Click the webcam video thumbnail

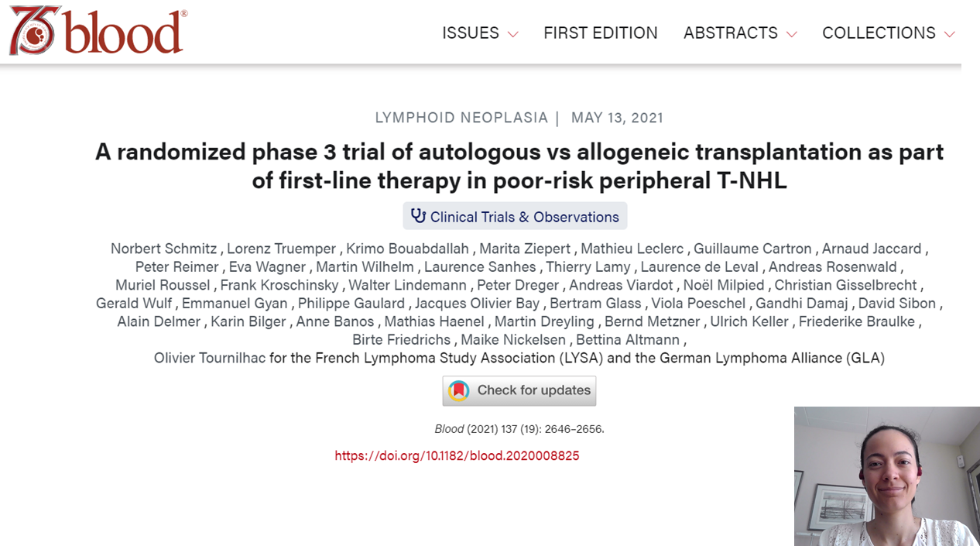pos(886,476)
